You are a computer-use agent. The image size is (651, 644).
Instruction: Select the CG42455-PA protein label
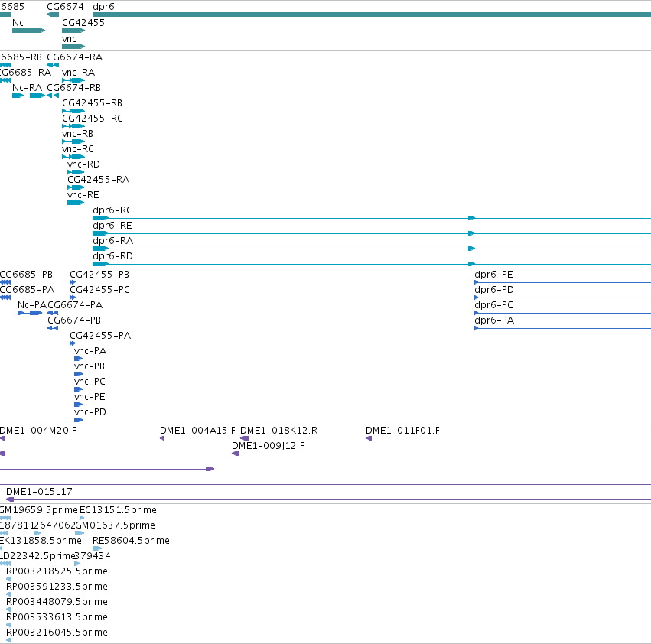tap(100, 336)
